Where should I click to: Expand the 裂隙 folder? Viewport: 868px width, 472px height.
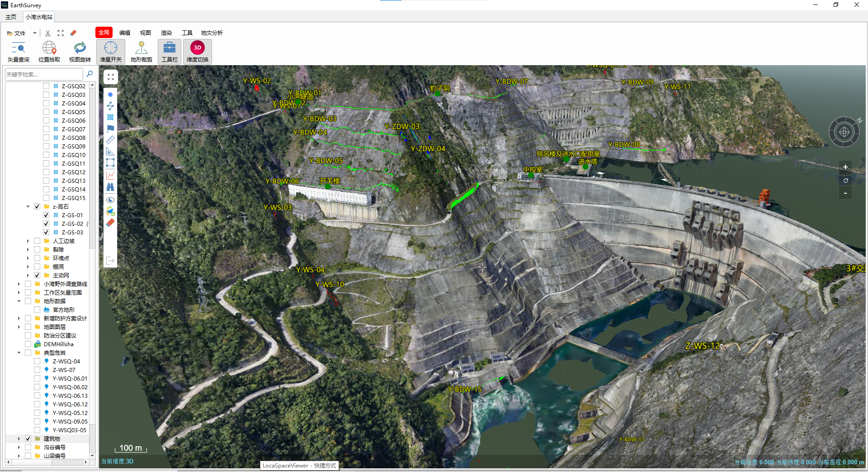pyautogui.click(x=28, y=249)
